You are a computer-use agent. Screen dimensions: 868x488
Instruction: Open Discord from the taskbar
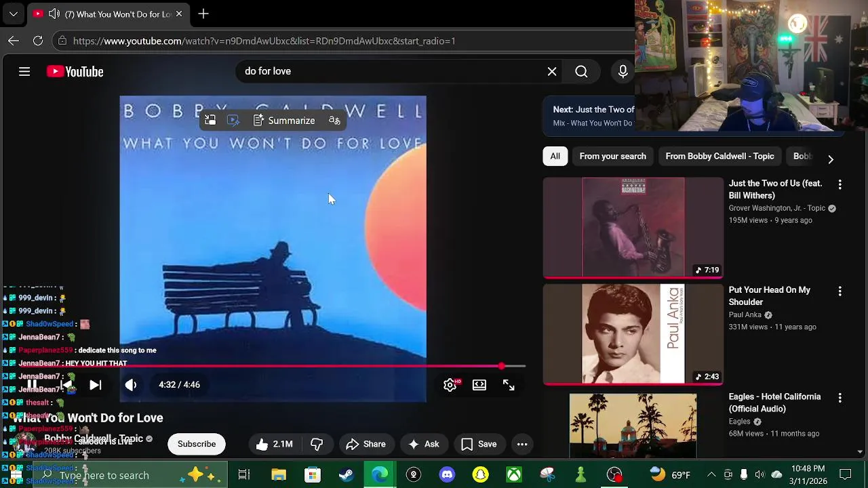[x=447, y=475]
